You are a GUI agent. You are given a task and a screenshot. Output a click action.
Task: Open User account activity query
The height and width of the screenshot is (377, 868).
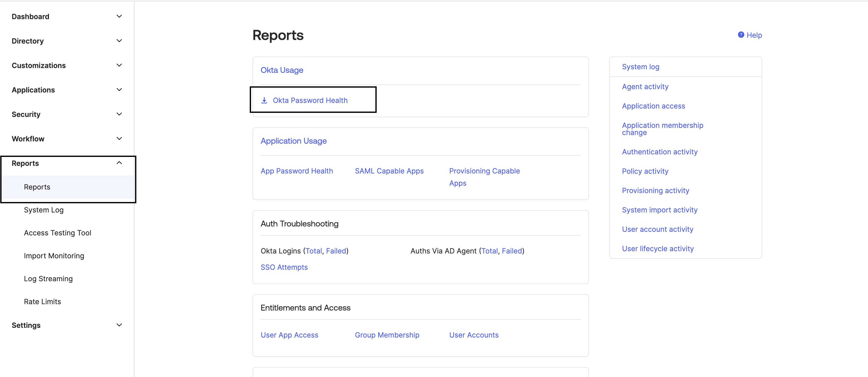click(657, 230)
